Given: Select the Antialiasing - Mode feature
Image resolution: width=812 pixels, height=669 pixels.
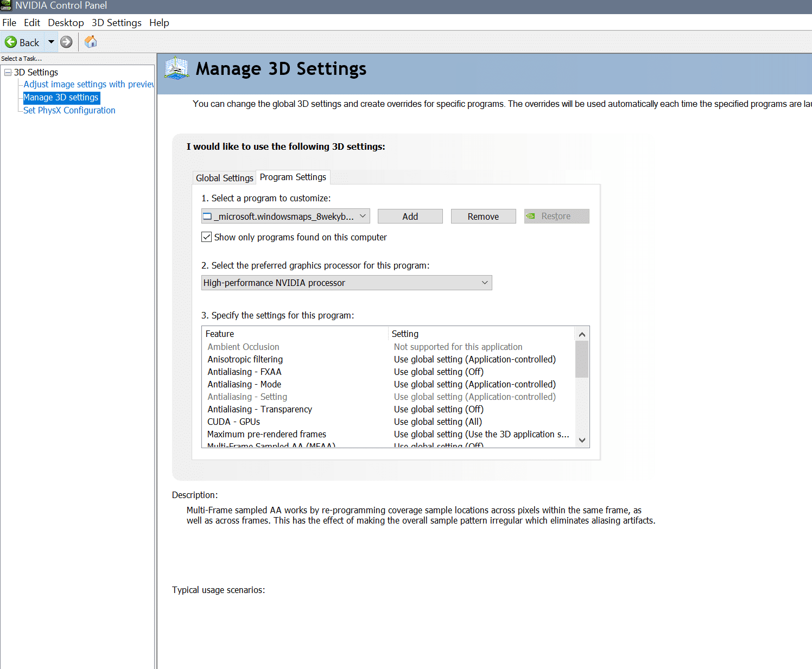Looking at the screenshot, I should (x=244, y=384).
